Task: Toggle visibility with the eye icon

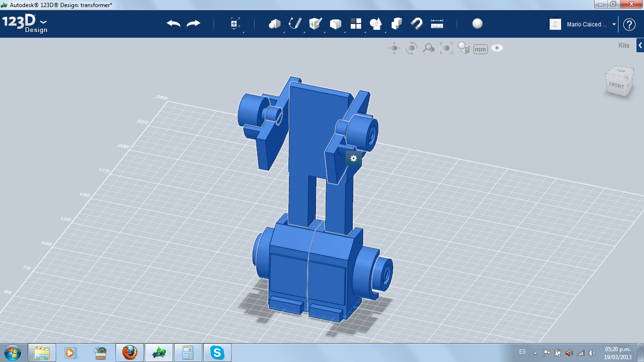Action: (x=497, y=48)
